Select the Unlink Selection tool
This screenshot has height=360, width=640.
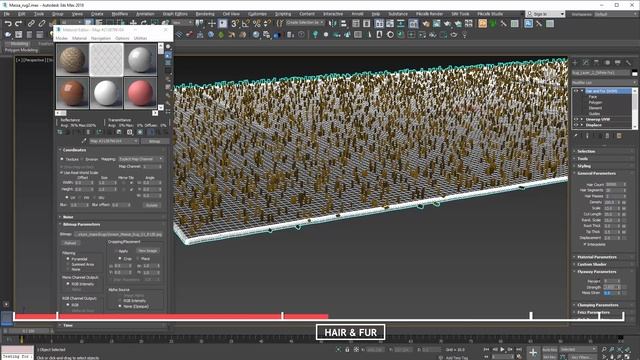point(42,24)
